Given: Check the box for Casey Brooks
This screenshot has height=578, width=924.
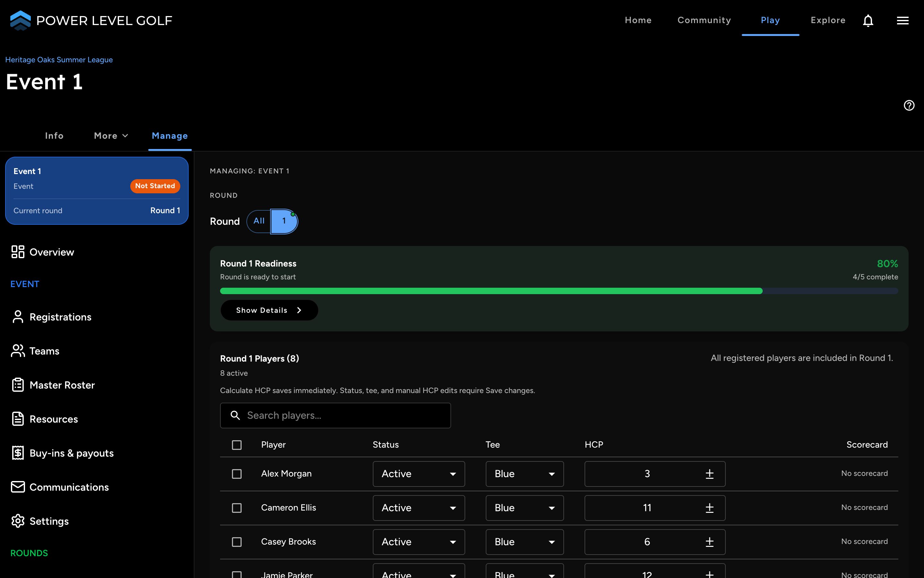Looking at the screenshot, I should (x=237, y=542).
